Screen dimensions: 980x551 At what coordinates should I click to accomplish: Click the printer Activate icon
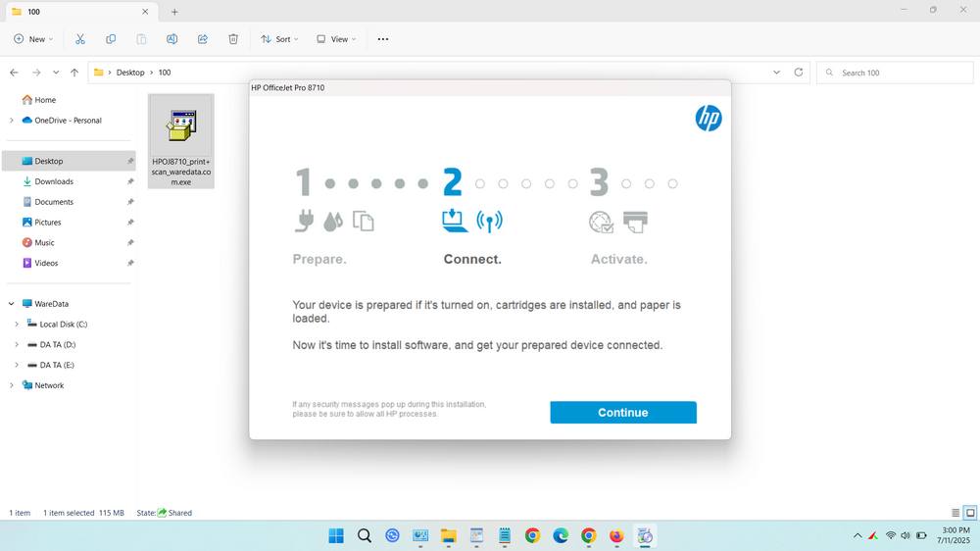click(x=636, y=222)
